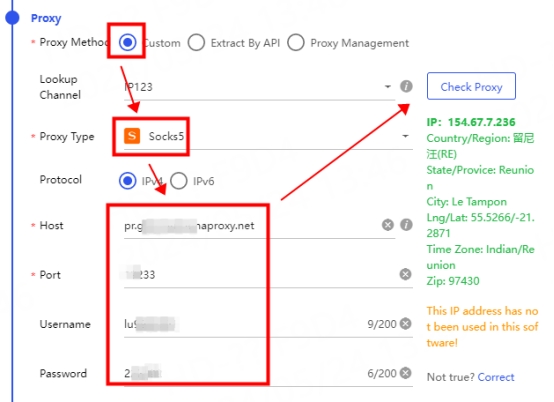
Task: Select Extract By API radio option
Action: click(x=196, y=43)
